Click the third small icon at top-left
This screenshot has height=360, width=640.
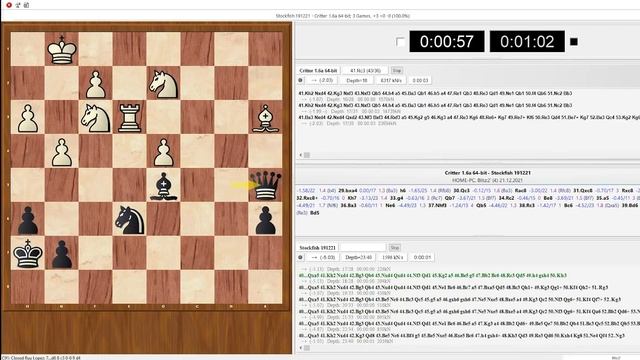27,5
